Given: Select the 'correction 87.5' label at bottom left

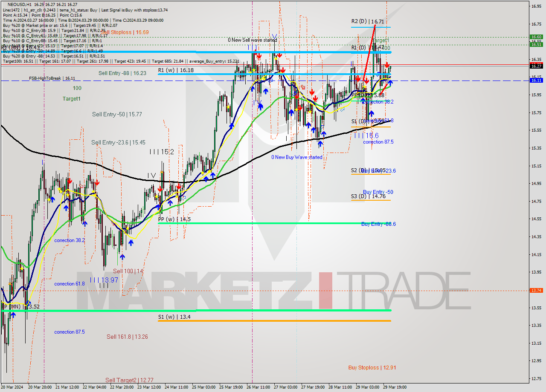Looking at the screenshot, I should pos(70,332).
